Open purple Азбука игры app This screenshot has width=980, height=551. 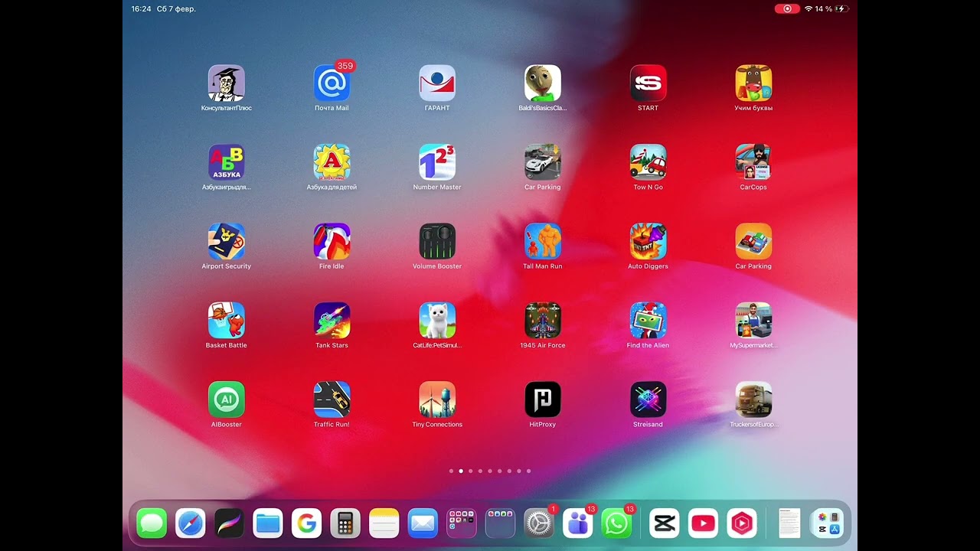coord(227,162)
